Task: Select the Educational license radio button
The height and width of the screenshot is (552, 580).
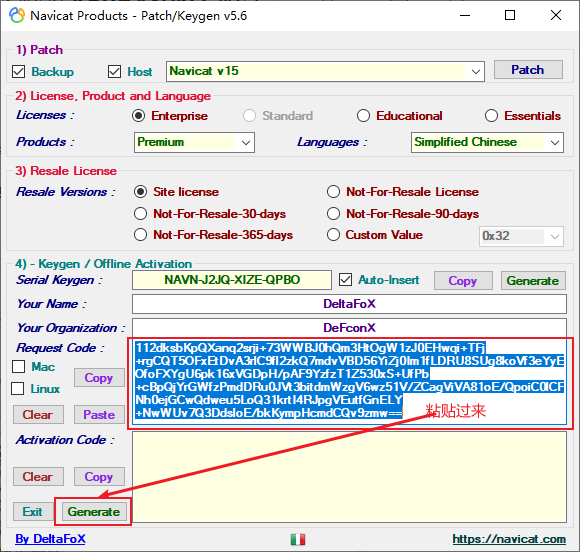Action: tap(363, 116)
